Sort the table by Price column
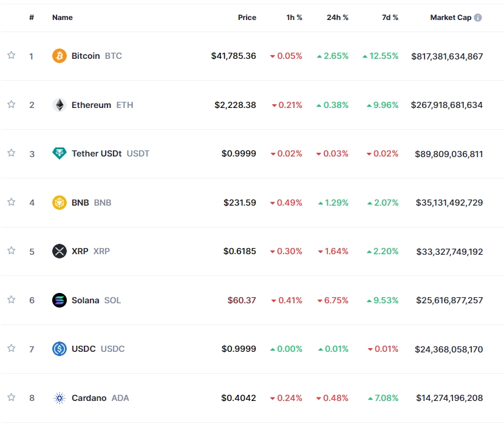 click(247, 18)
